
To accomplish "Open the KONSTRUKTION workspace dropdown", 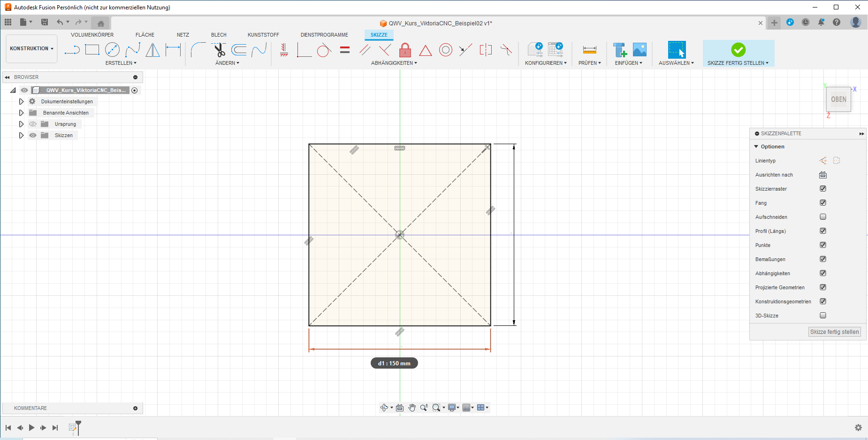I will [x=31, y=48].
